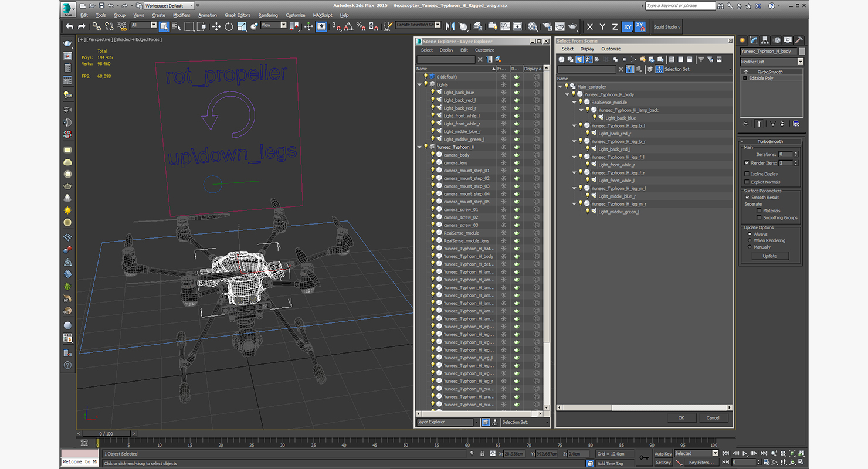Choose the Select Object tool
The width and height of the screenshot is (868, 469).
(x=164, y=26)
